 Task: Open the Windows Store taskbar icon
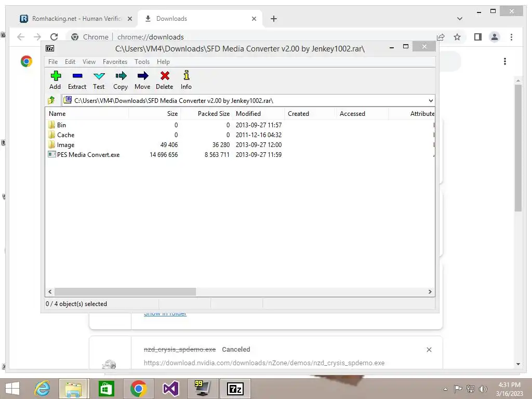pos(106,389)
